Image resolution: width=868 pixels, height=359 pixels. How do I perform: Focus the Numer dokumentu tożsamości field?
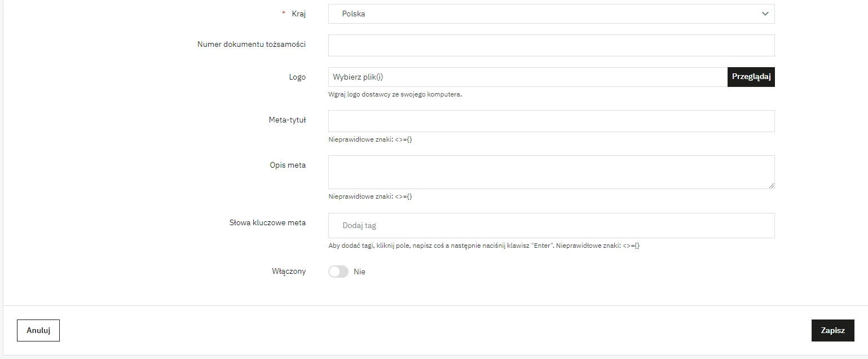551,46
